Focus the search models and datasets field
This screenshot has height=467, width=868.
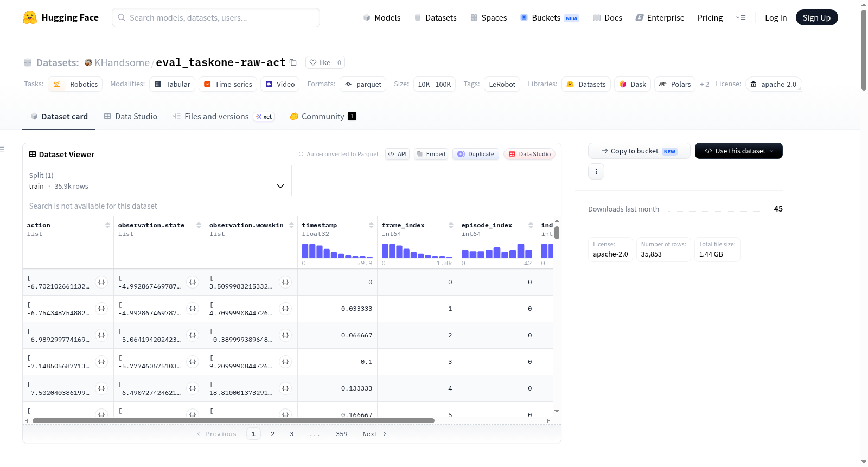pyautogui.click(x=216, y=17)
